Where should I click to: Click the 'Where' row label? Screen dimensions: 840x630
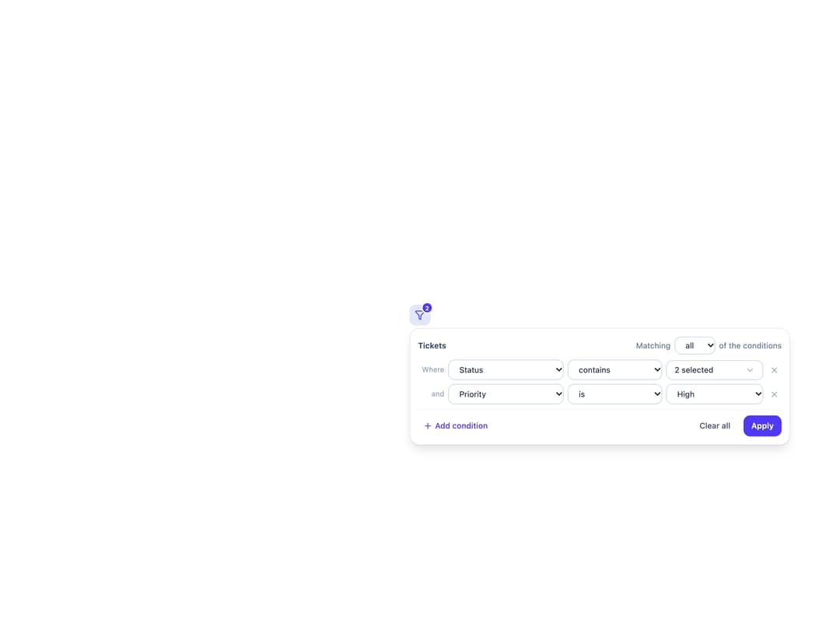(432, 369)
